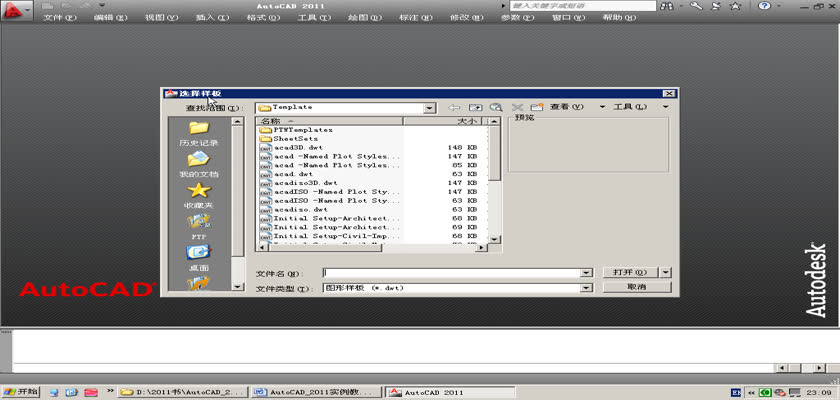Click the Create New Folder icon
The width and height of the screenshot is (840, 400).
537,107
